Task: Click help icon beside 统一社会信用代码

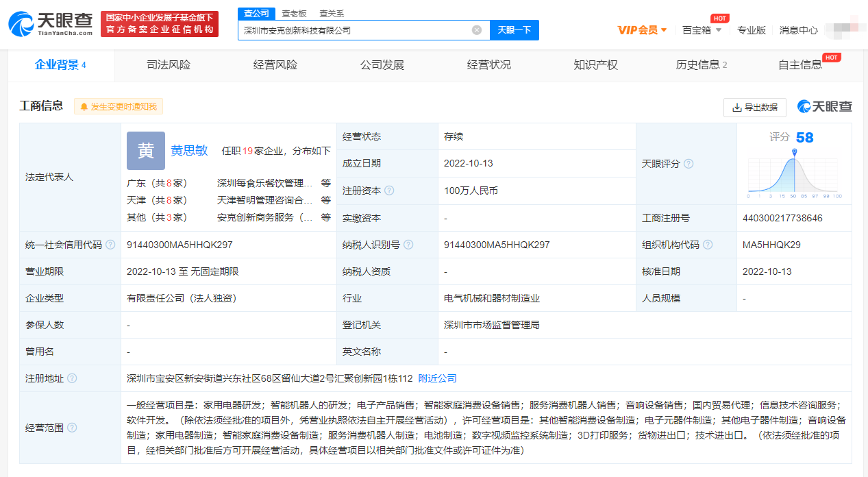Action: [110, 245]
